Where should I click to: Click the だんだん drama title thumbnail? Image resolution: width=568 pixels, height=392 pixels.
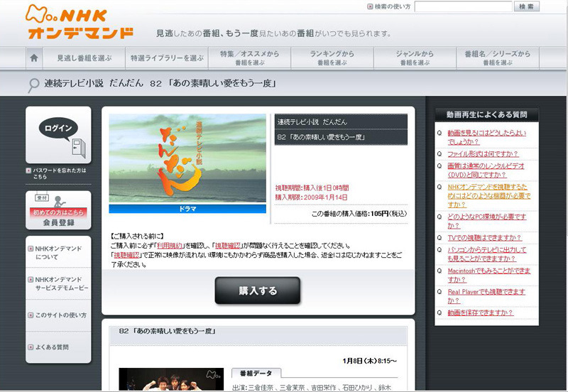(x=187, y=158)
